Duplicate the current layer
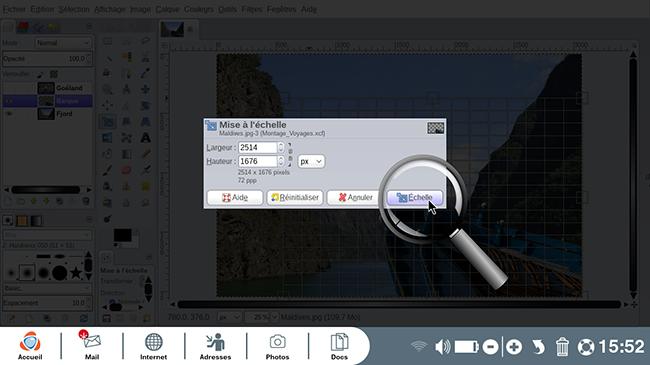Viewport: 650px width, 365px height. point(60,201)
